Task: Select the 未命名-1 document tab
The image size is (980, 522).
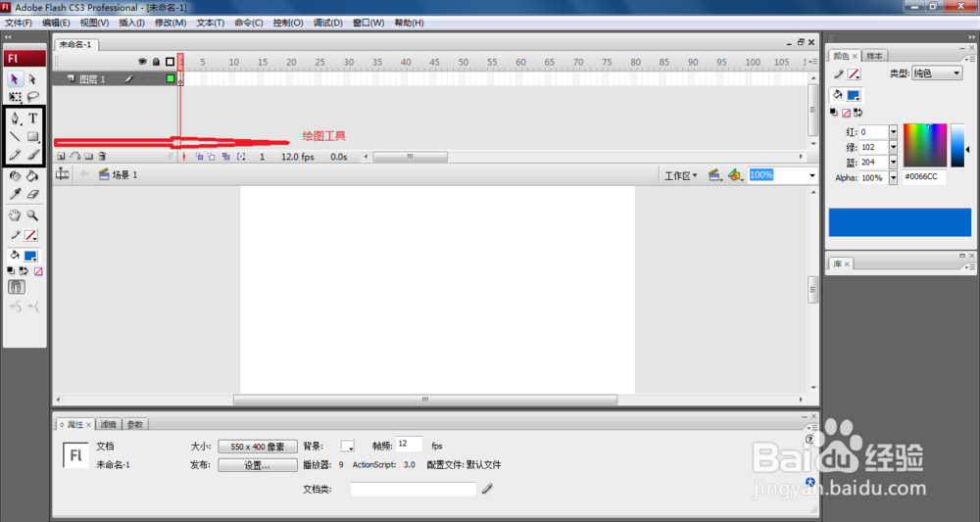Action: click(x=75, y=44)
